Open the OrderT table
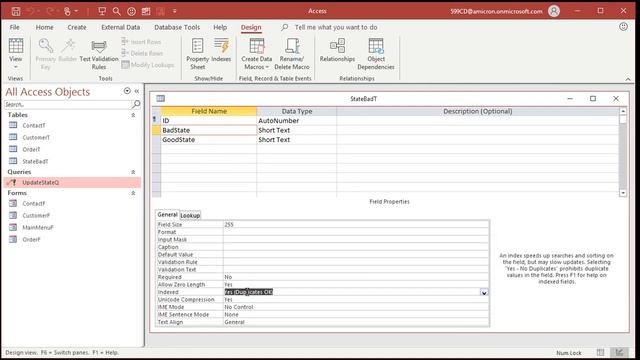Image resolution: width=640 pixels, height=360 pixels. [31, 149]
